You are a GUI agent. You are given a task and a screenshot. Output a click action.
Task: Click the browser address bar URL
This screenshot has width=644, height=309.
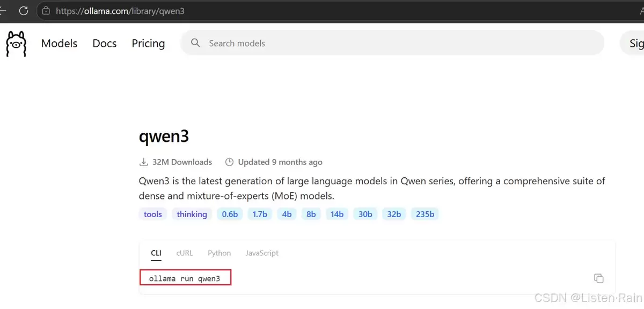[x=120, y=11]
